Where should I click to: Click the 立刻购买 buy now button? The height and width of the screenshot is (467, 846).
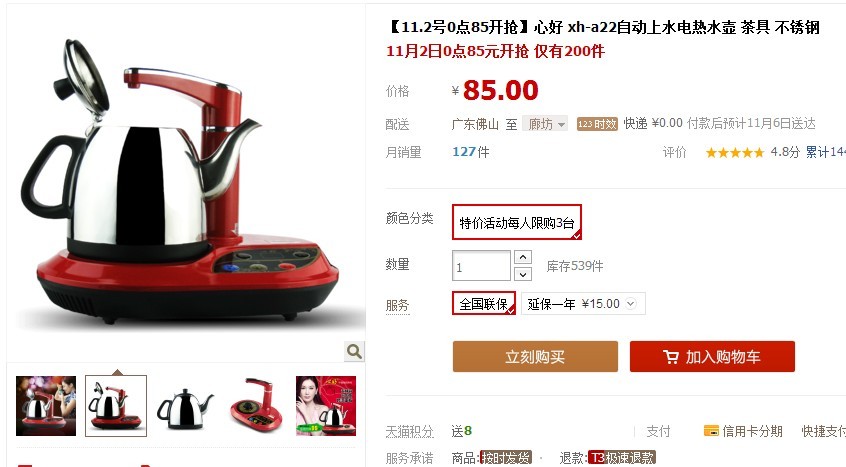(x=535, y=356)
